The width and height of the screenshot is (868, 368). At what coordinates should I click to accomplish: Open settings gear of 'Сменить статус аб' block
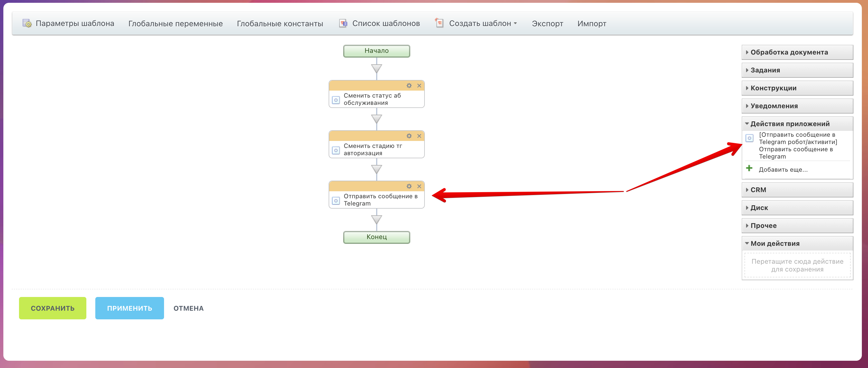click(x=409, y=86)
